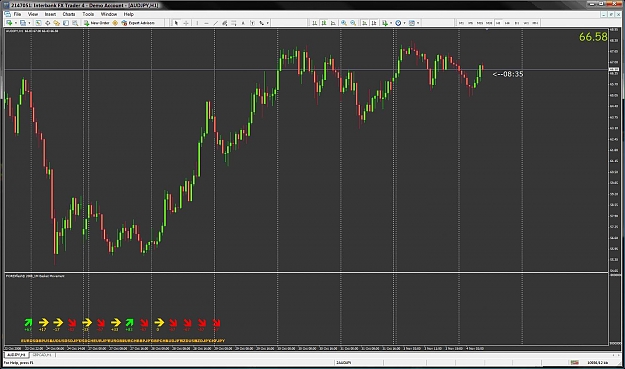Viewport: 625px width, 369px height.
Task: Switch to the M15 timeframe
Action: 480,23
